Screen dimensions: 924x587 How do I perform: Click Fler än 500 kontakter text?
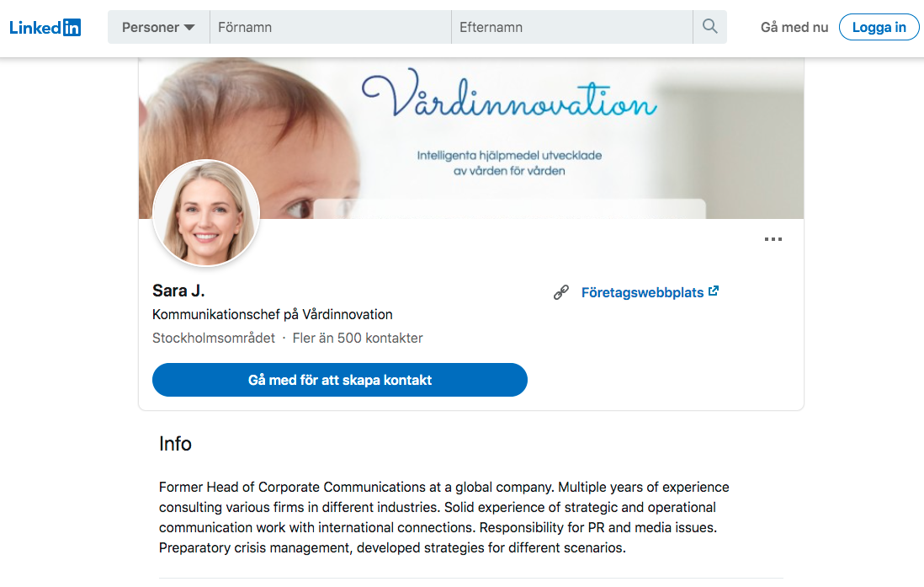coord(358,338)
